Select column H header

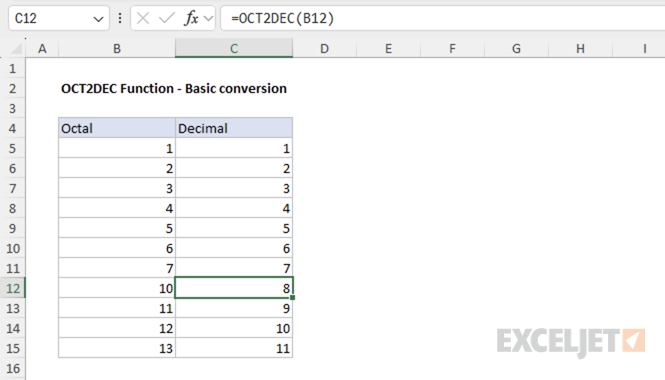point(580,48)
